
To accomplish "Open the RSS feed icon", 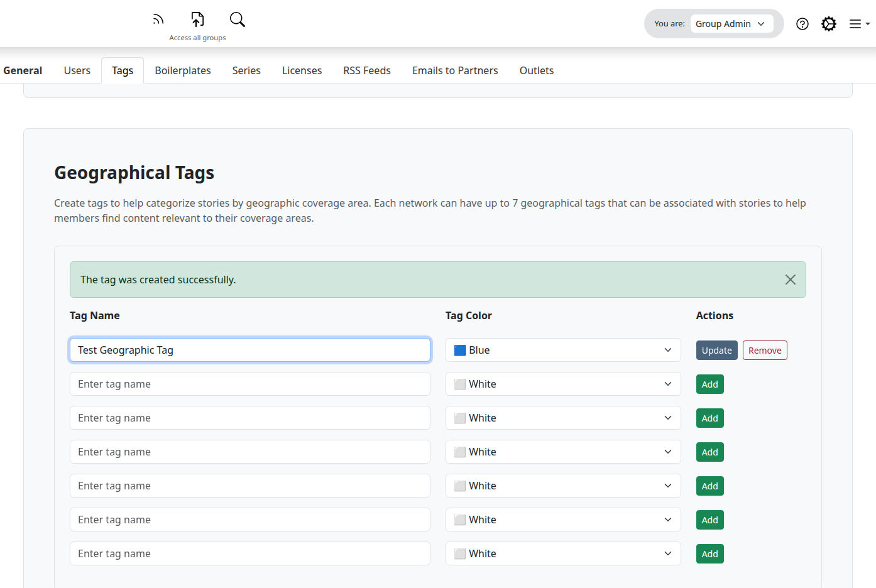I will pos(158,19).
